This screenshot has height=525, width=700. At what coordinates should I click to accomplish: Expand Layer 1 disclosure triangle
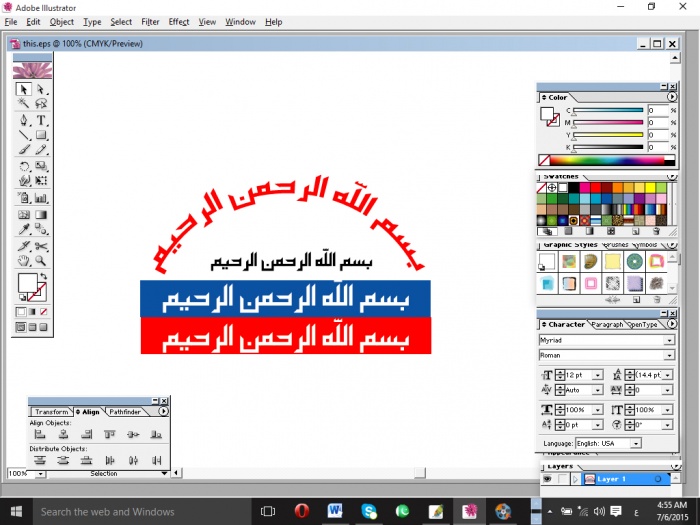[x=575, y=479]
